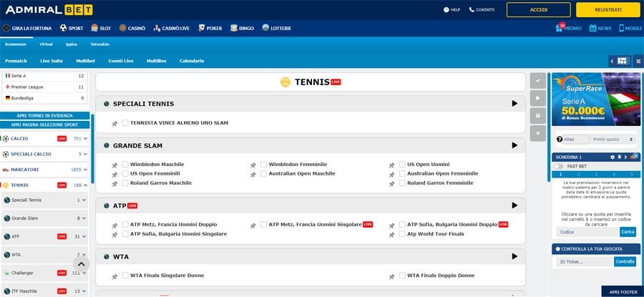Click the checkmark confirm button beside Tennis
Screen dimensions: 644x297
[537, 81]
